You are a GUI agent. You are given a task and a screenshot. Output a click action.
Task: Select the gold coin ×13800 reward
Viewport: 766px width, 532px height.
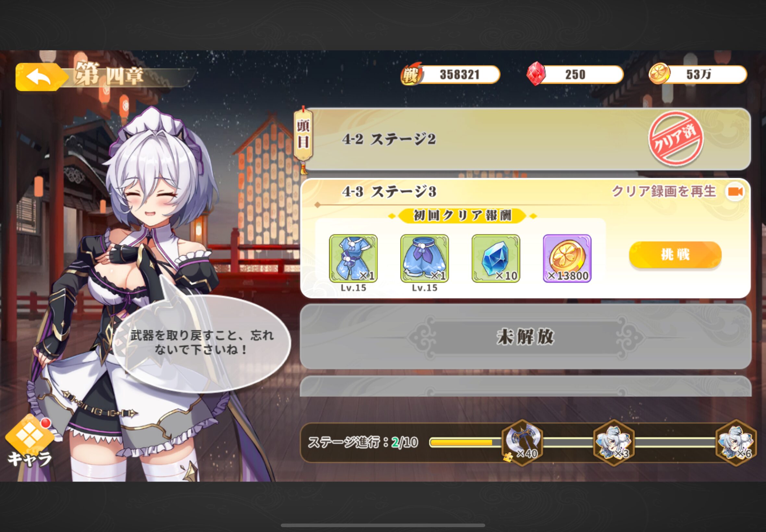(x=567, y=258)
